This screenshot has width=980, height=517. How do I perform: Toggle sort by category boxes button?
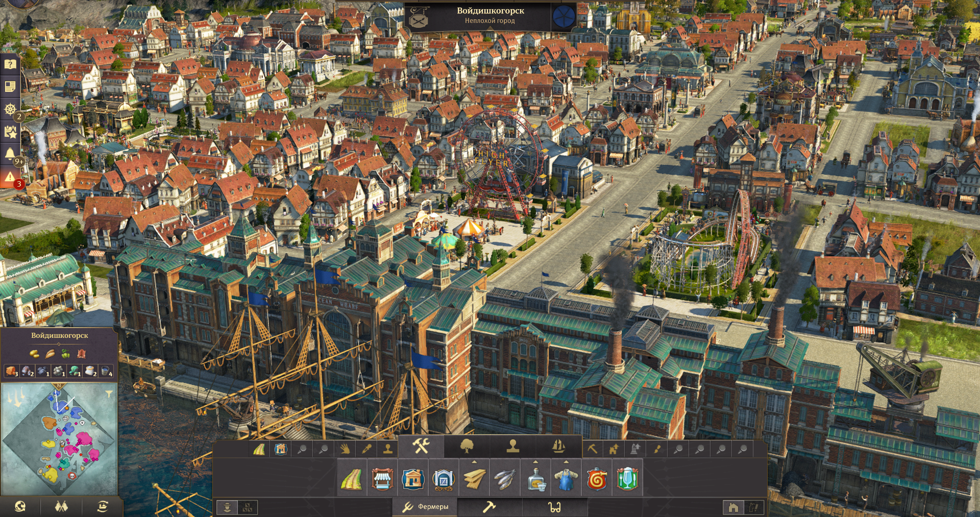[248, 507]
